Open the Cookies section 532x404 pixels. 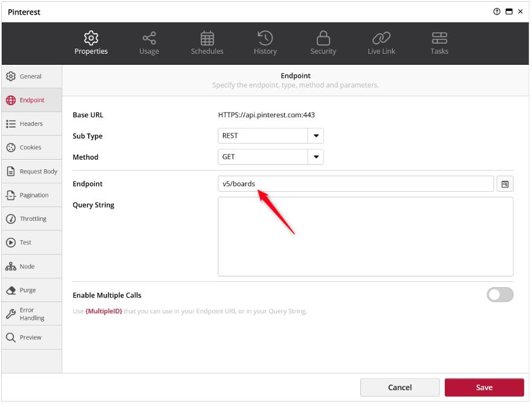pos(32,148)
